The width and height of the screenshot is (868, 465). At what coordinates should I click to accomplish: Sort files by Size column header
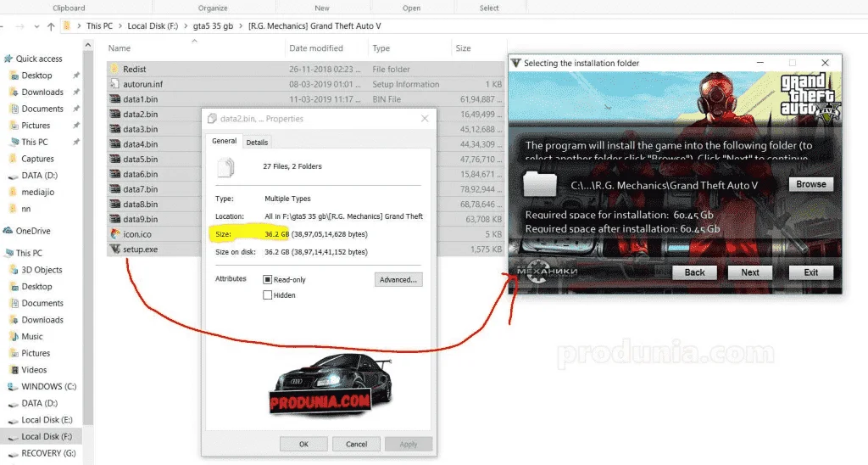pos(464,48)
